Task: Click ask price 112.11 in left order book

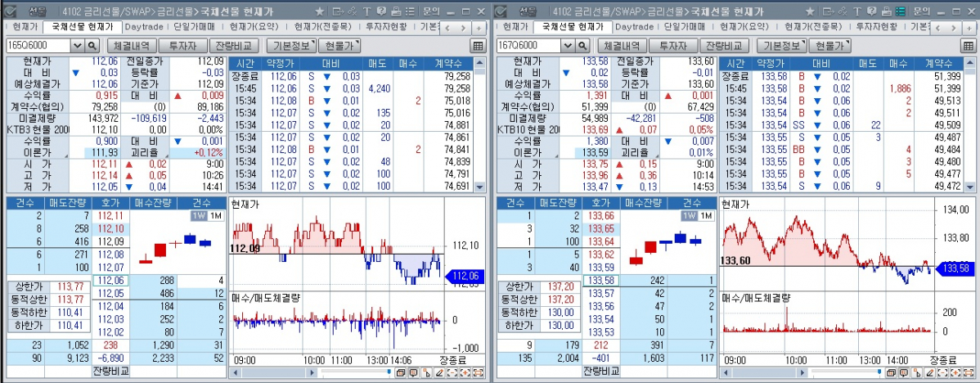Action: pos(110,215)
